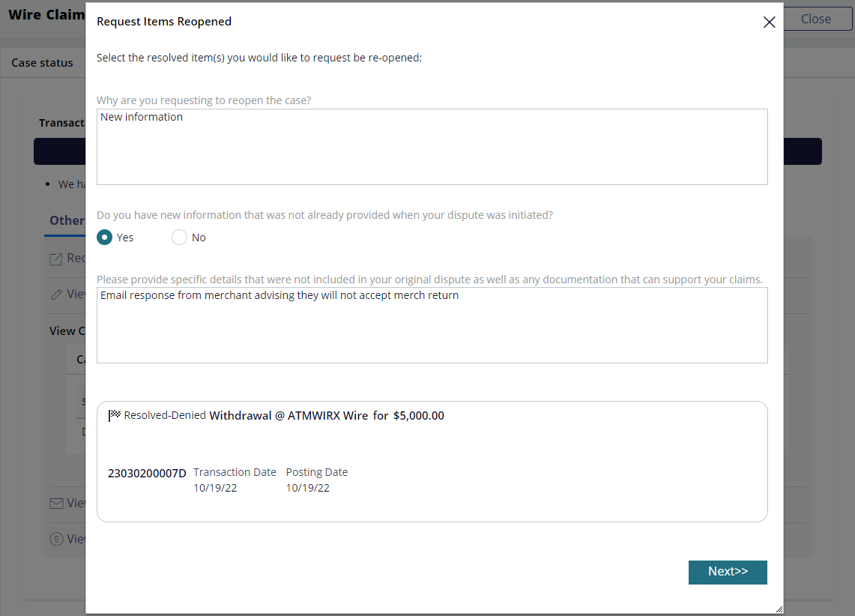The height and width of the screenshot is (616, 855).
Task: Select the No radio button
Action: (x=179, y=238)
